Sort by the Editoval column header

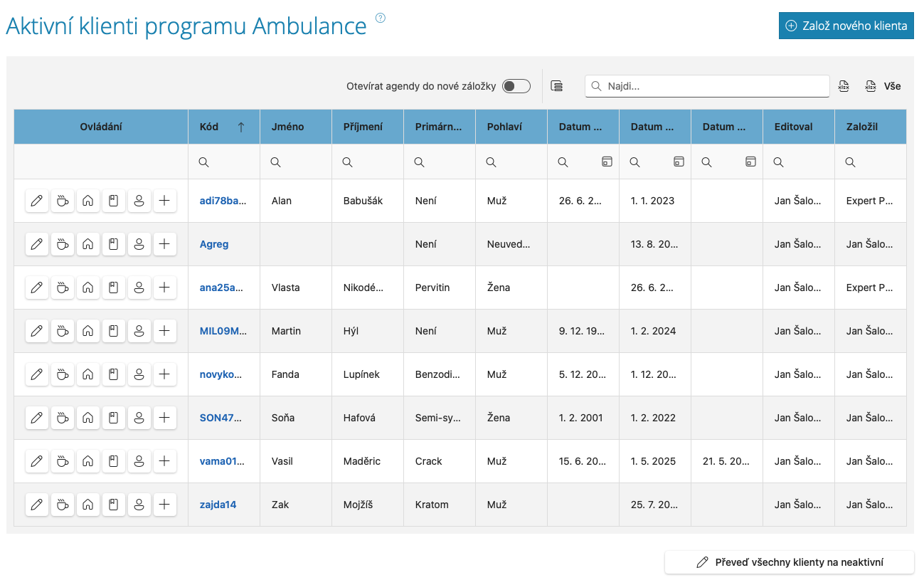click(799, 127)
